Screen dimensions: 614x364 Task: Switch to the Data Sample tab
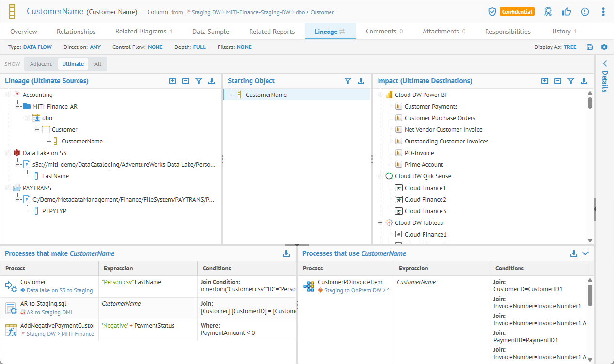click(x=211, y=32)
